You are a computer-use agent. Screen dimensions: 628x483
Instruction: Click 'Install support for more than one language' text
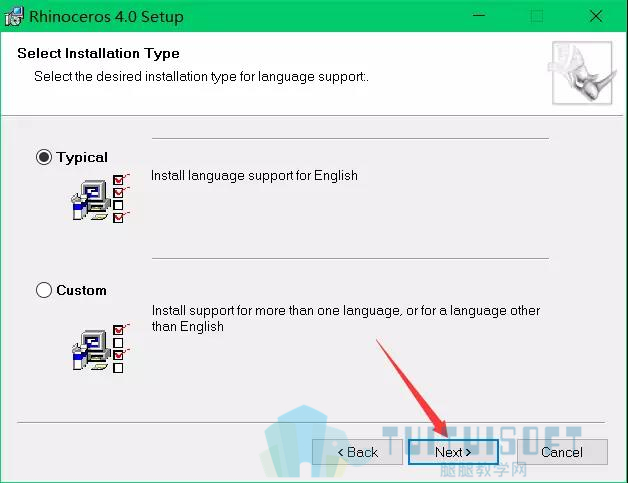276,310
